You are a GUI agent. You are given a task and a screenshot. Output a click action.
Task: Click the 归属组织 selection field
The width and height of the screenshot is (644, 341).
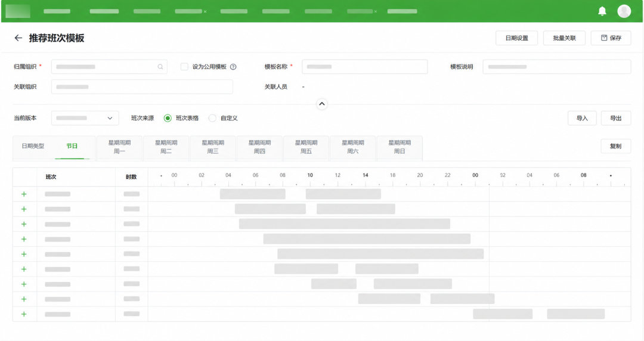[x=109, y=67]
